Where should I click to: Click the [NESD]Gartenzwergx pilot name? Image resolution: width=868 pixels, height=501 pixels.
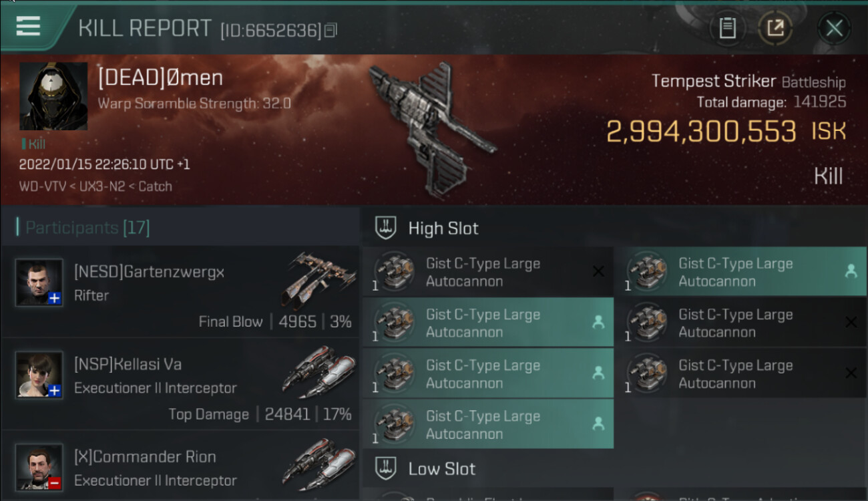tap(149, 272)
